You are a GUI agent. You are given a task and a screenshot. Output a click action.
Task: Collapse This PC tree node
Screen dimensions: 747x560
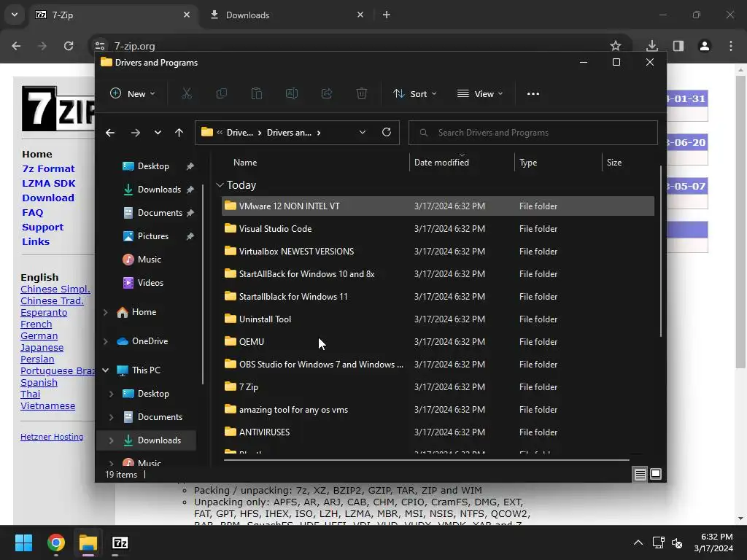point(105,370)
